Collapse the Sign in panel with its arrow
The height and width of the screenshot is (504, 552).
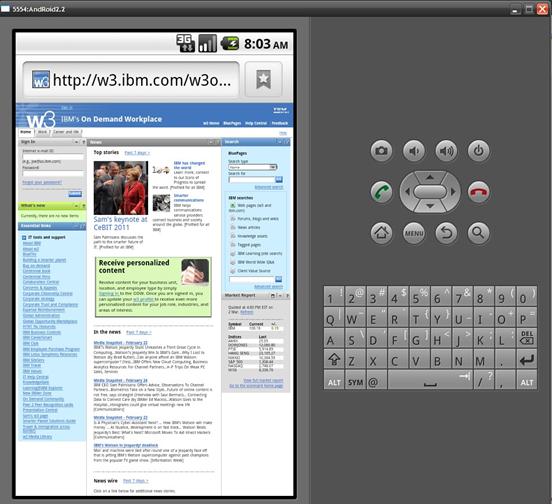click(76, 142)
